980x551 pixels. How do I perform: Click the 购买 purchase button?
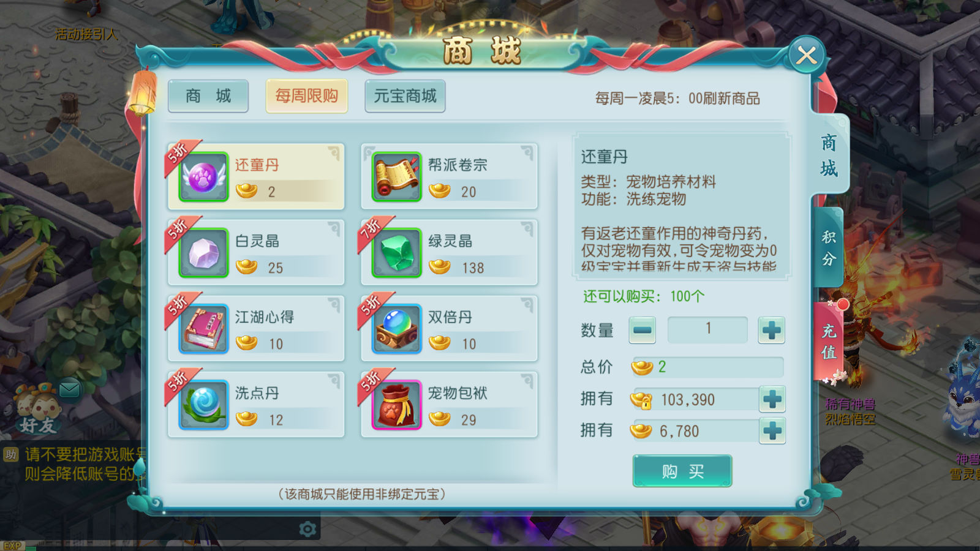(x=682, y=471)
